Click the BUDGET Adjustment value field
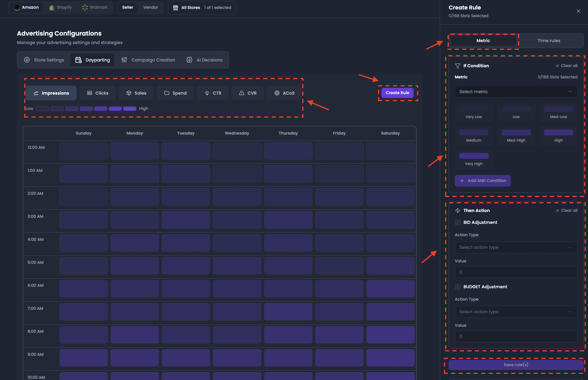Viewport: 588px width, 380px height. 516,336
